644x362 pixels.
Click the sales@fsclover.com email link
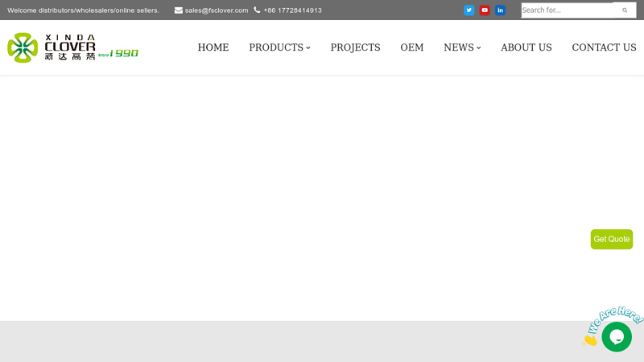217,10
